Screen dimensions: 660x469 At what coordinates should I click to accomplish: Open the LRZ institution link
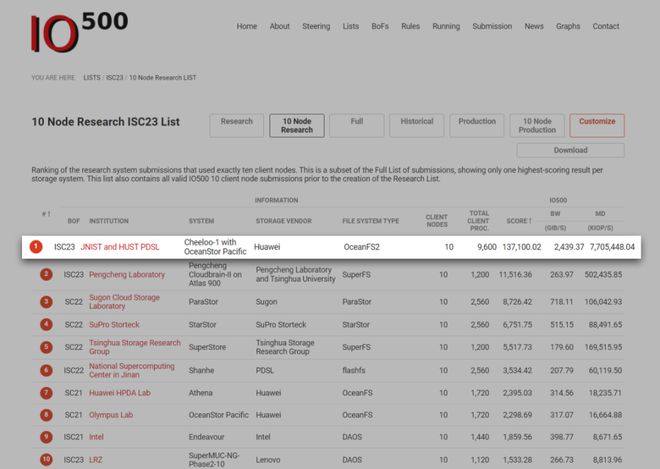click(96, 460)
